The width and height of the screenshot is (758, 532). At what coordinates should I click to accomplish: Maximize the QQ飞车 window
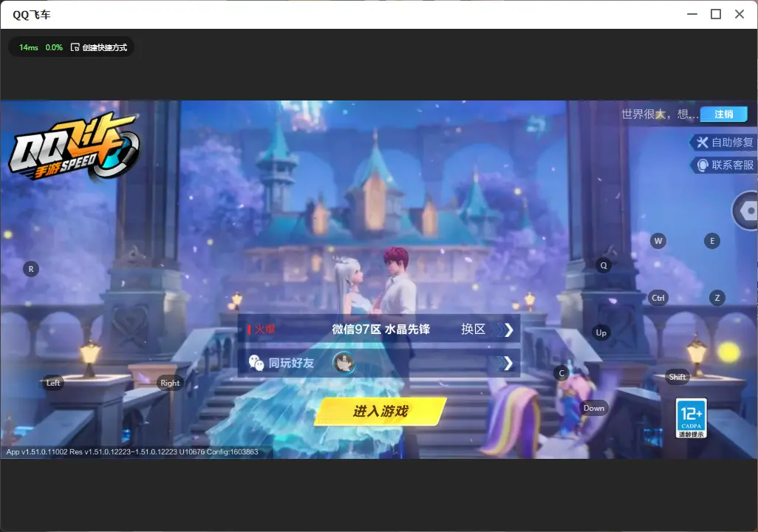click(x=716, y=14)
